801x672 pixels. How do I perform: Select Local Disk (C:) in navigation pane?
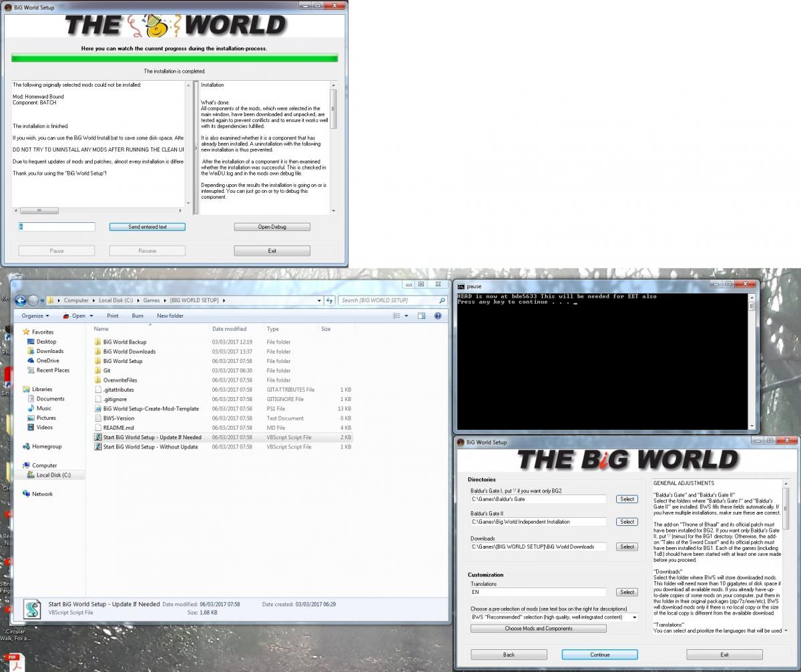pos(53,475)
